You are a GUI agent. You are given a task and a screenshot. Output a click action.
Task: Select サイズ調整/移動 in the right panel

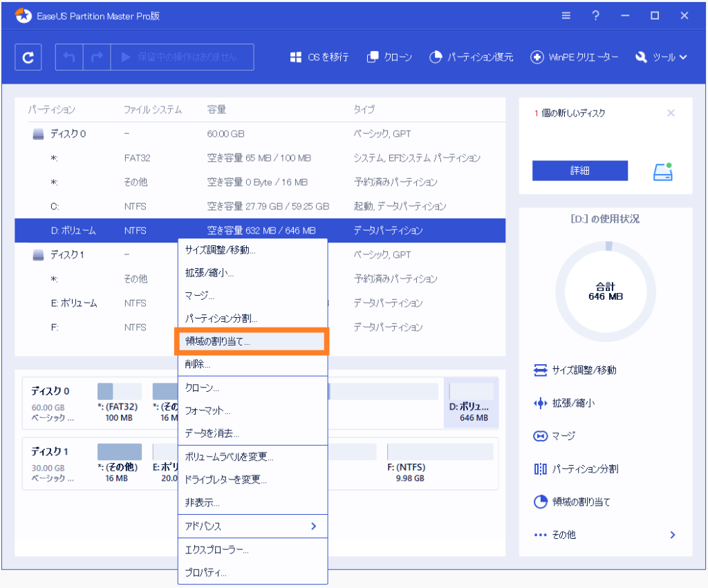pos(575,370)
